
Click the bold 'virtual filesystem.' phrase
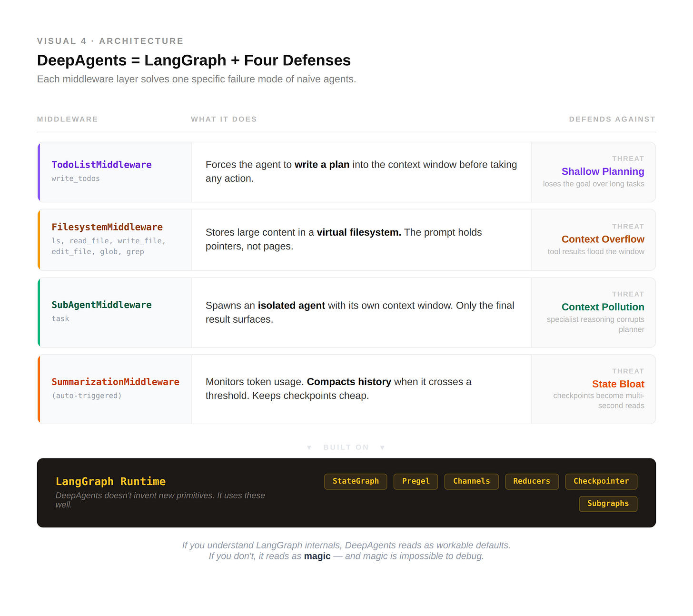359,232
